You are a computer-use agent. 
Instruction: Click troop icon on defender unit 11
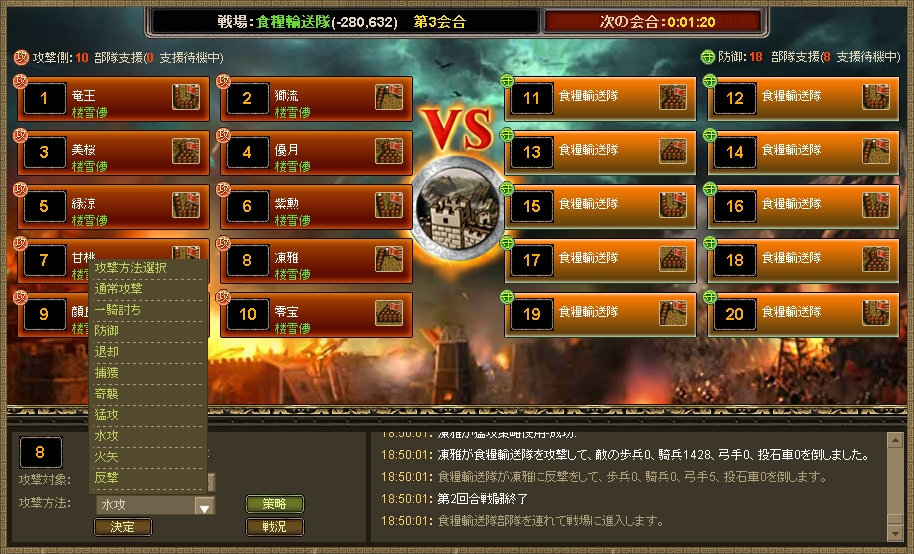point(673,97)
